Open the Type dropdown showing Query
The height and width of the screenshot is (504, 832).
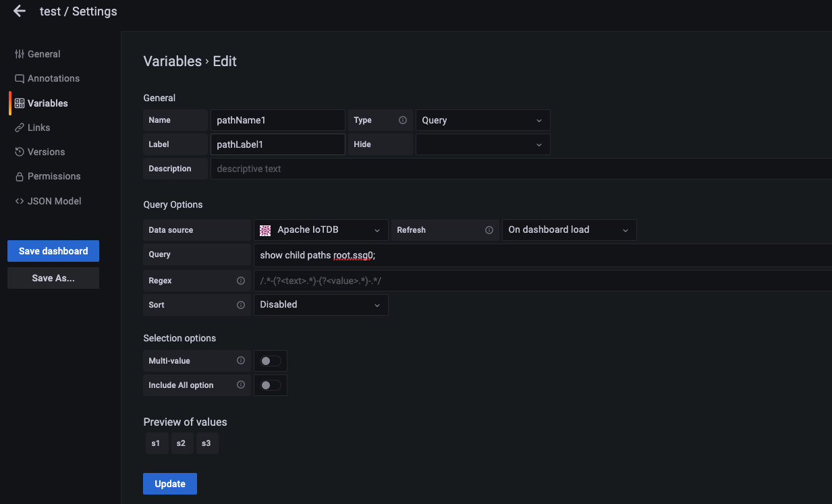482,120
